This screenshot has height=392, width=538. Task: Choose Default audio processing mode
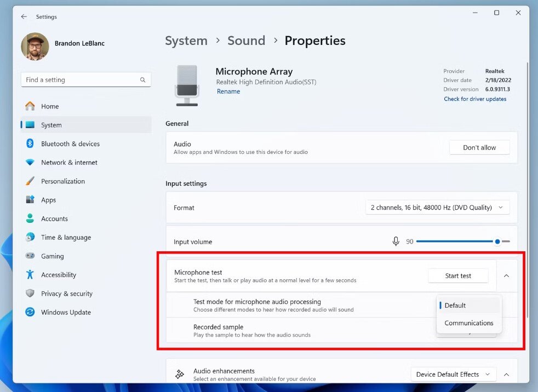coord(454,305)
